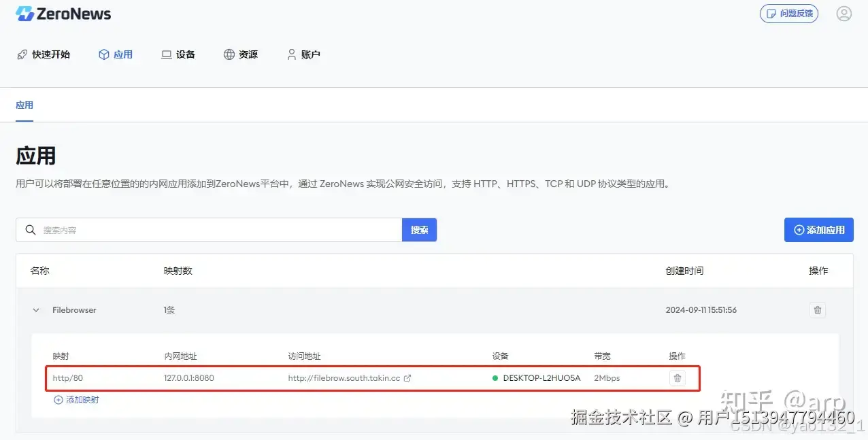Viewport: 868px width, 440px height.
Task: Open http://filebrow.south.takin.cc address link
Action: [x=344, y=378]
